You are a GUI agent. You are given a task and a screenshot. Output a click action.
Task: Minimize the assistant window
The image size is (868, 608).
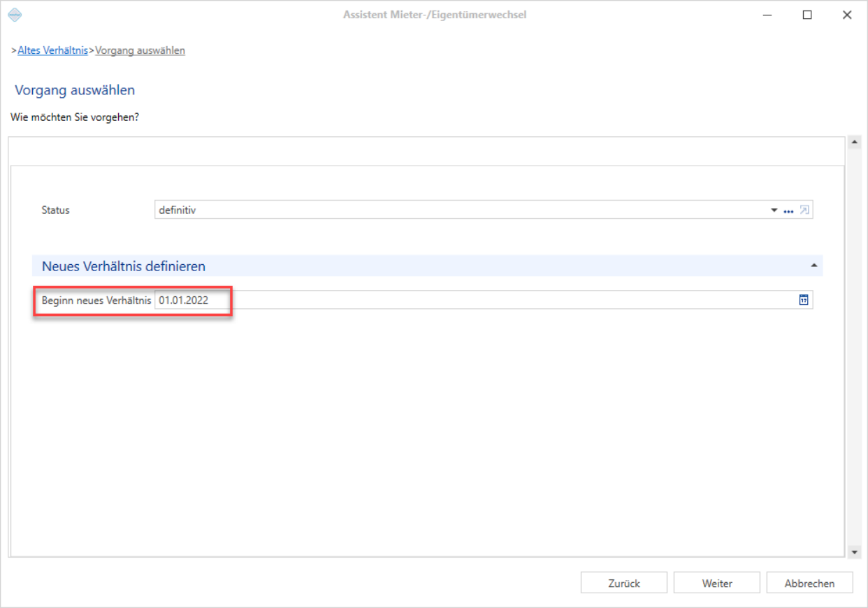coord(767,15)
